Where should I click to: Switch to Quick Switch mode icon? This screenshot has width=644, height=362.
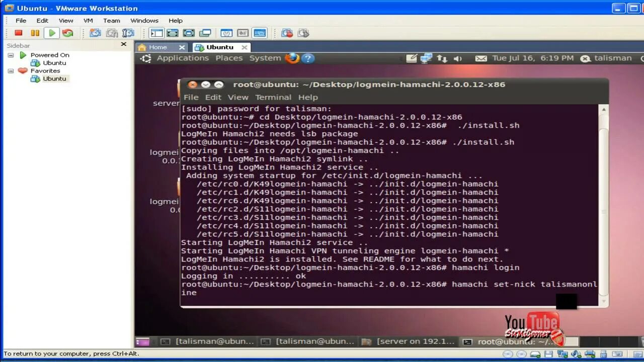click(x=173, y=33)
